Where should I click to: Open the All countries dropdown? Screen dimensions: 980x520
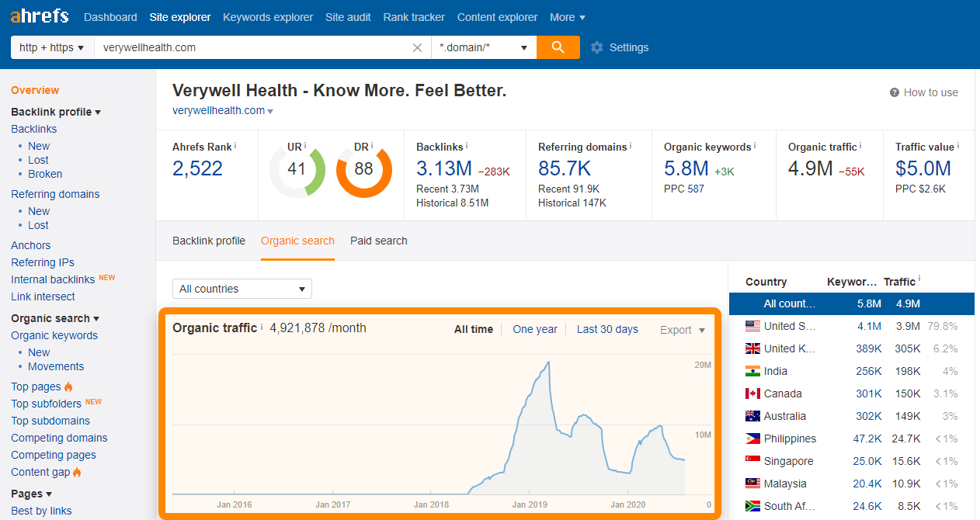(x=242, y=288)
